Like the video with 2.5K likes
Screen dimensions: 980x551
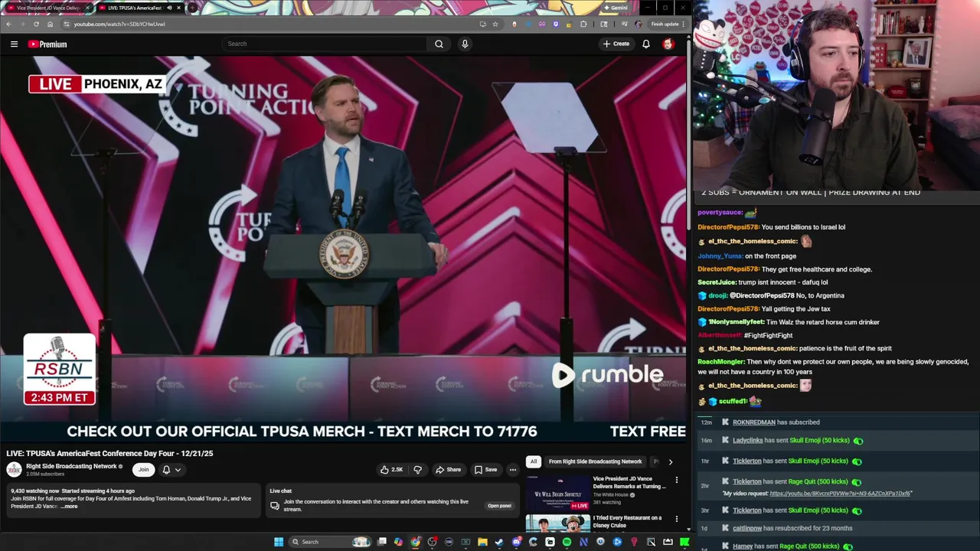(392, 470)
